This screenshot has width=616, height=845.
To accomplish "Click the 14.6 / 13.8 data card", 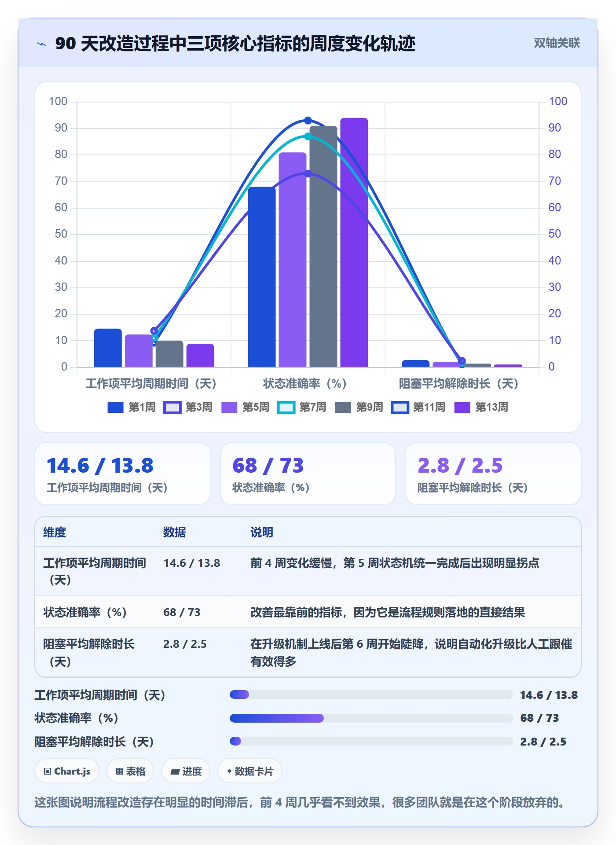I will pos(123,474).
